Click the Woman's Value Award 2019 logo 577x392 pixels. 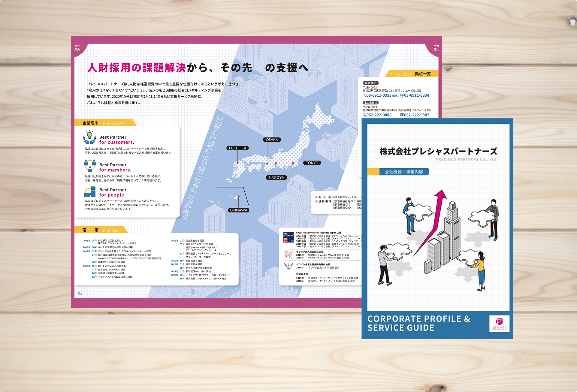288,255
